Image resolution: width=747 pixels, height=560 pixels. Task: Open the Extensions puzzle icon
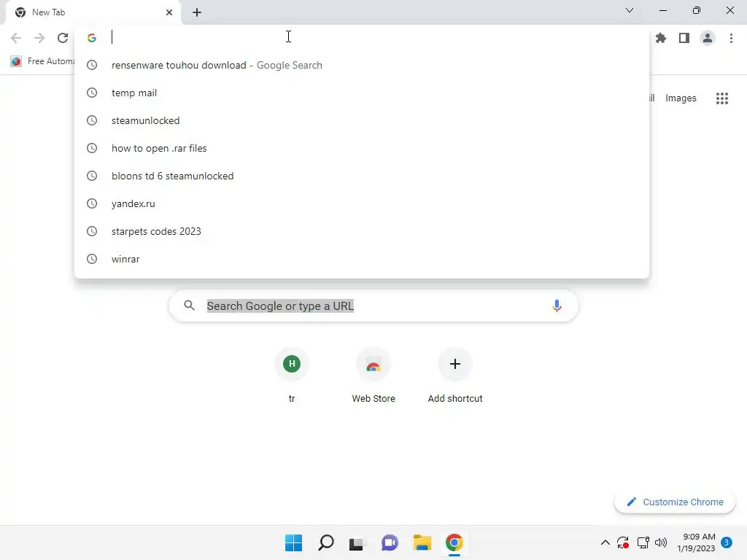(x=661, y=38)
